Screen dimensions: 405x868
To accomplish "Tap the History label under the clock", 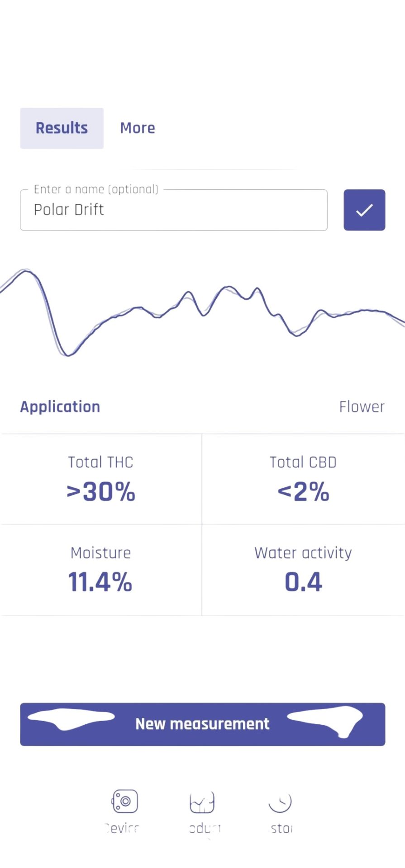I will click(x=281, y=828).
